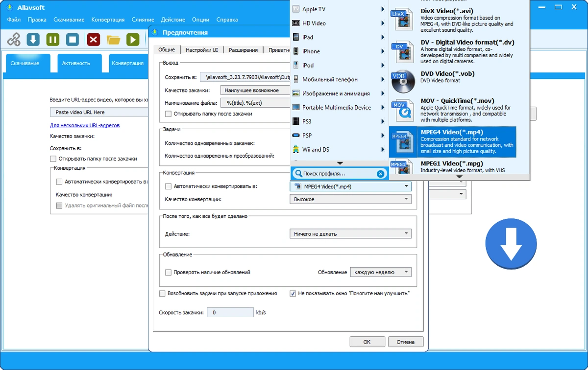
Task: Choose MPEG4 Video (*.mp4) format
Action: pyautogui.click(x=453, y=141)
